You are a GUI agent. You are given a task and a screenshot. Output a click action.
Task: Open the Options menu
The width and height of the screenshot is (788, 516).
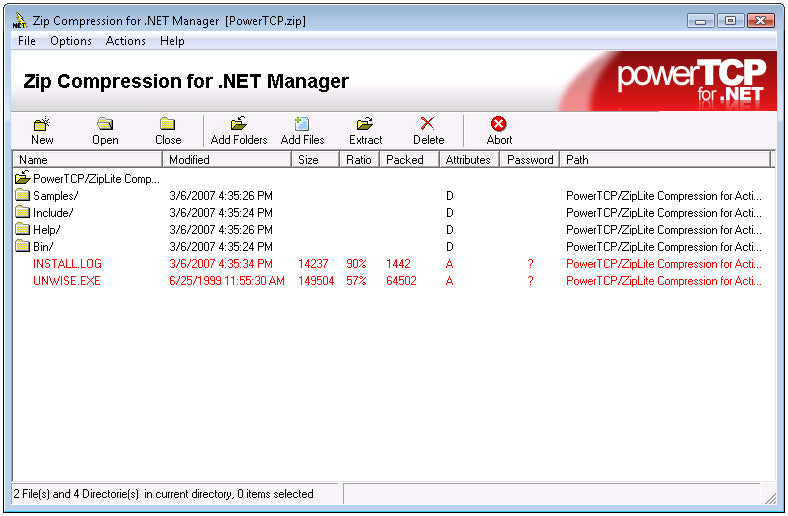coord(71,41)
